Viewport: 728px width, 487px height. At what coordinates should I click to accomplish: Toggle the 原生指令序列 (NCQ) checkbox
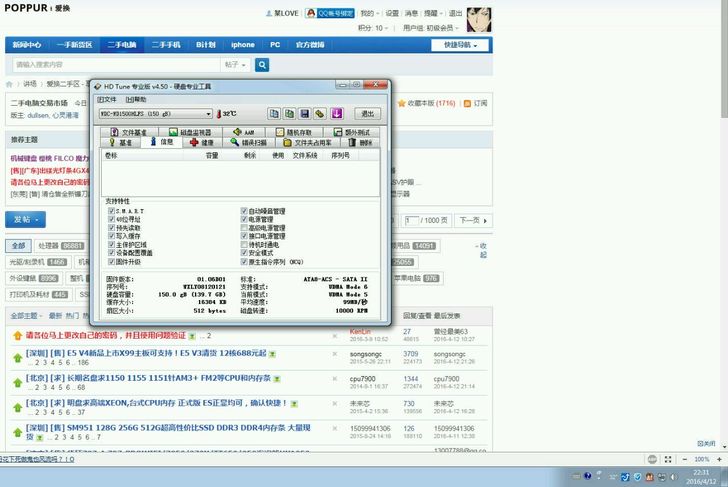(x=244, y=262)
